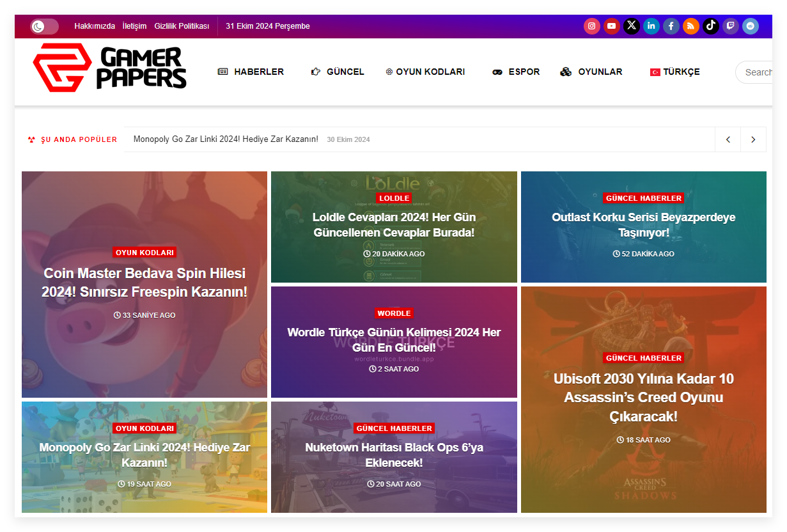Open the X (Twitter) profile icon
This screenshot has height=532, width=787.
(632, 26)
